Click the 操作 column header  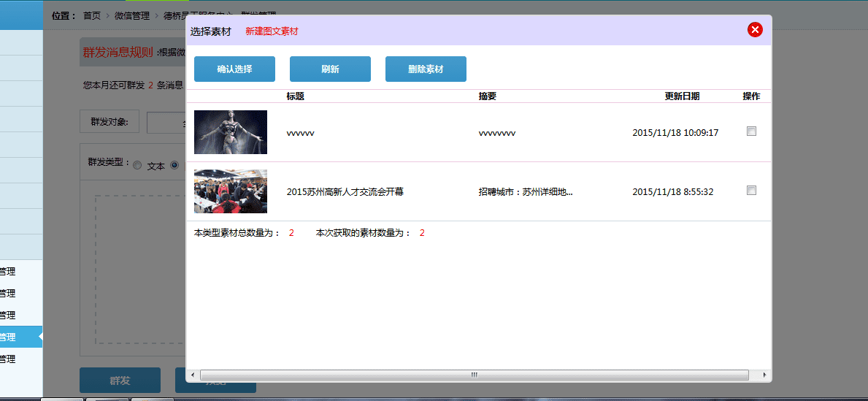click(751, 96)
